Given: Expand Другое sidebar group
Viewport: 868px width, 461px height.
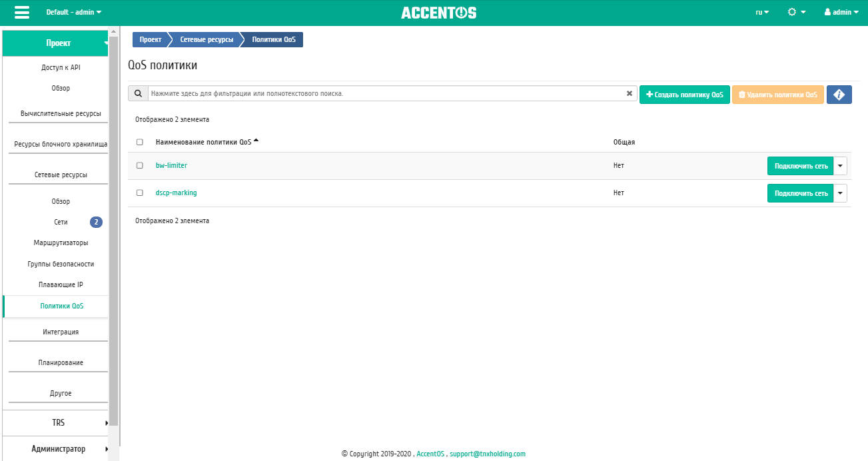Looking at the screenshot, I should tap(61, 393).
